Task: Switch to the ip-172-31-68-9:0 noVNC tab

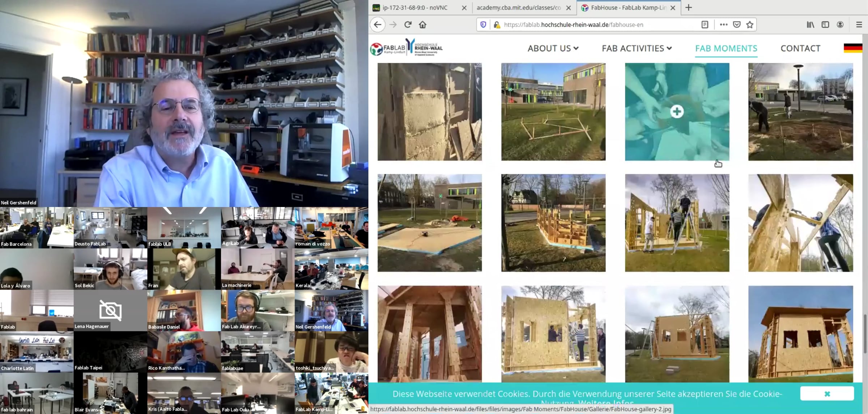Action: point(415,8)
